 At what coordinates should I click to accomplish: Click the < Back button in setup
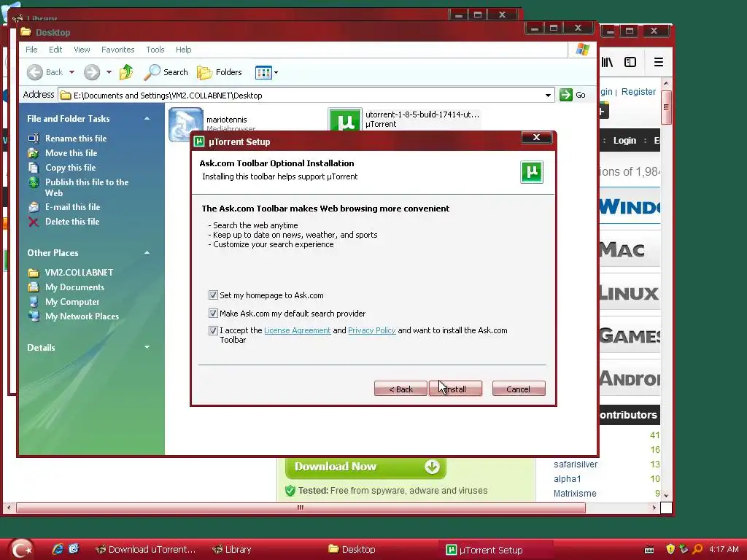click(400, 389)
